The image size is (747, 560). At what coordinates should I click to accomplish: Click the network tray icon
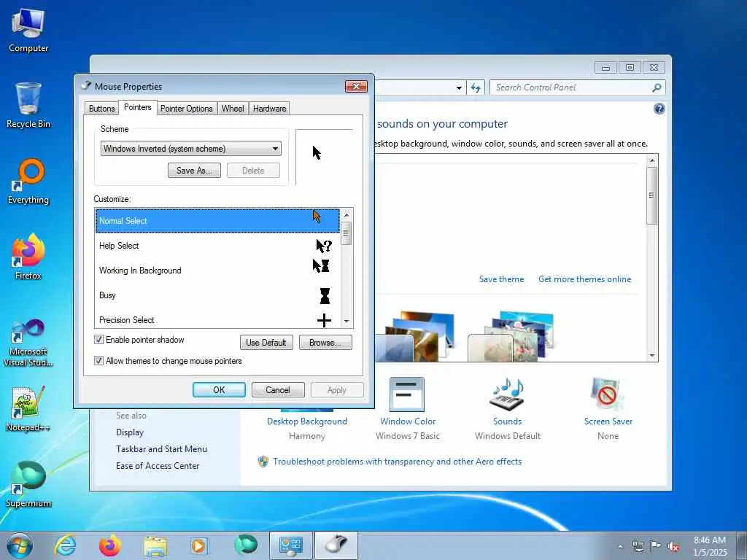tap(638, 546)
